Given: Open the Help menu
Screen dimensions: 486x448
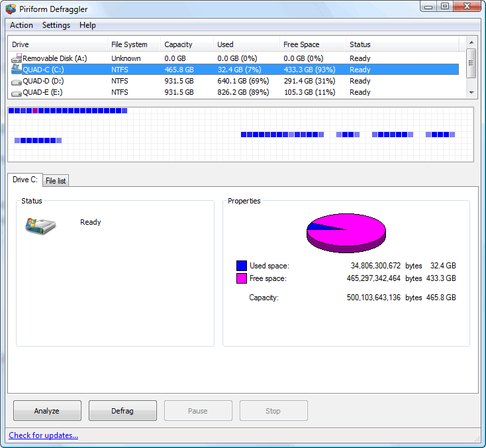Looking at the screenshot, I should [x=87, y=25].
